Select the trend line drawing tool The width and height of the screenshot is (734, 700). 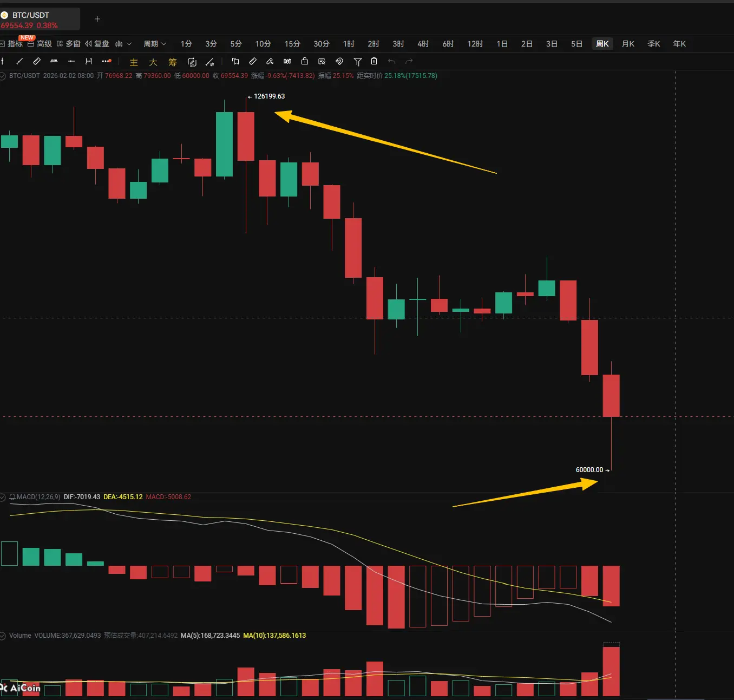point(19,61)
